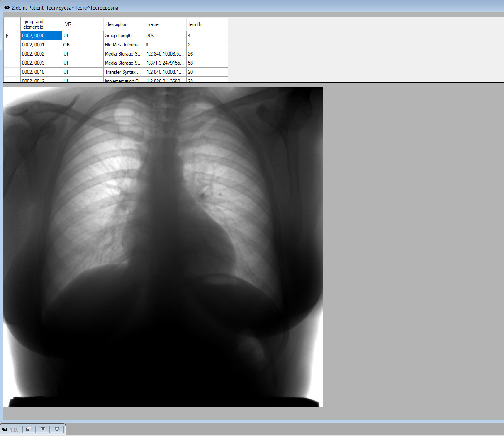Image resolution: width=504 pixels, height=438 pixels.
Task: Select the UI cell in the 0002, 0002 row
Action: (x=83, y=54)
